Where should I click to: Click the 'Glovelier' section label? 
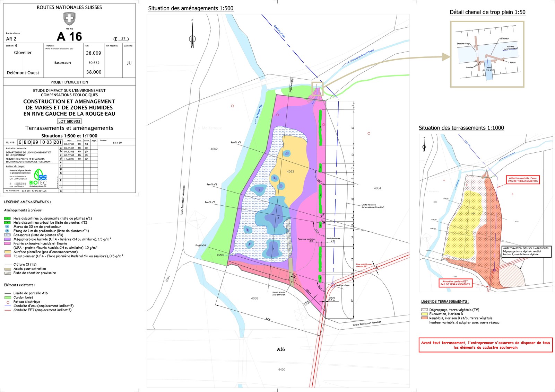[x=23, y=53]
